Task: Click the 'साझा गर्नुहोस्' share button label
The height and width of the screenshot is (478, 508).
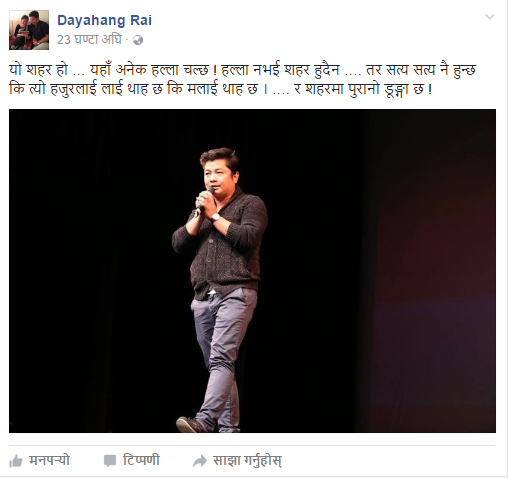Action: pyautogui.click(x=247, y=461)
